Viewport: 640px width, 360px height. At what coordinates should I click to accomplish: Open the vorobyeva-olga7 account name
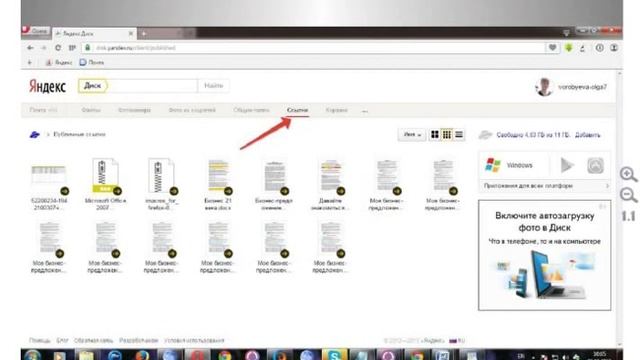pos(582,87)
